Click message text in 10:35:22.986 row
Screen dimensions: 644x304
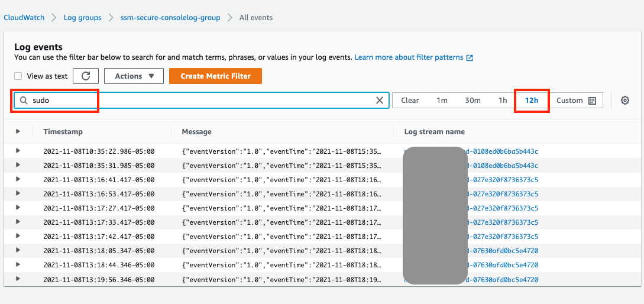click(281, 151)
